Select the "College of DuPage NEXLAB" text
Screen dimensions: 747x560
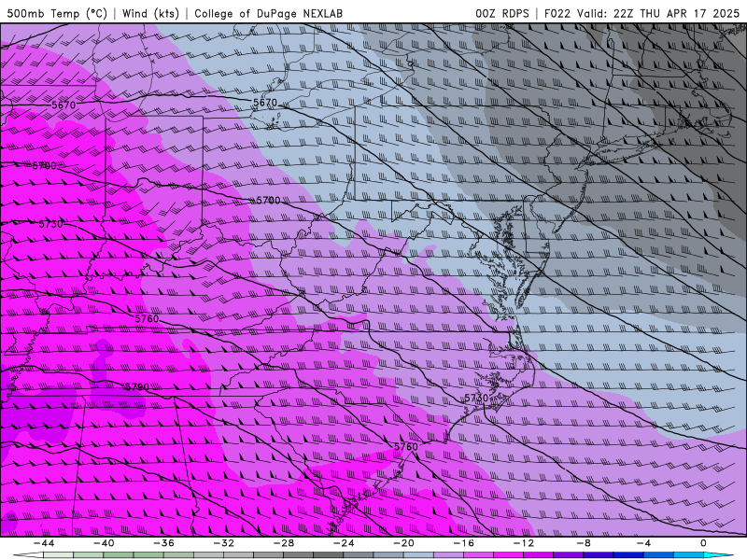click(268, 13)
